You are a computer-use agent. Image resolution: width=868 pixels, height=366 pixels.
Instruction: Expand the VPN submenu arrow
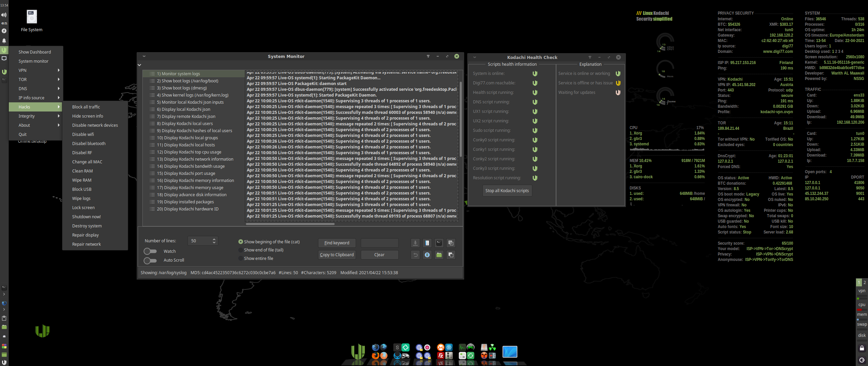pyautogui.click(x=59, y=70)
